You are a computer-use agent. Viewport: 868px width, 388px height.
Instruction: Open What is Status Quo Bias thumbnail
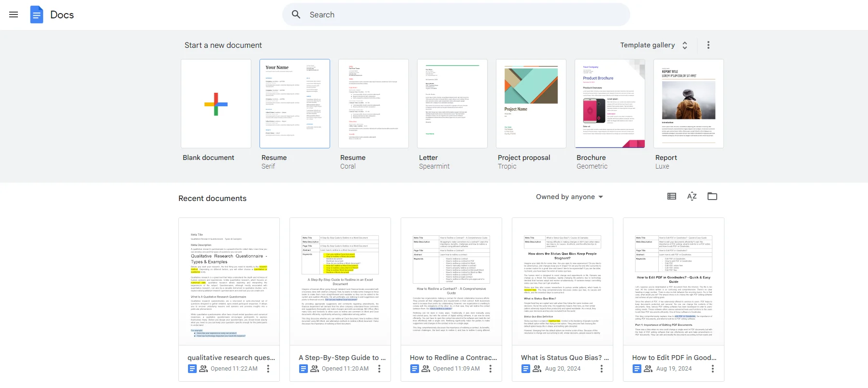[x=563, y=282]
